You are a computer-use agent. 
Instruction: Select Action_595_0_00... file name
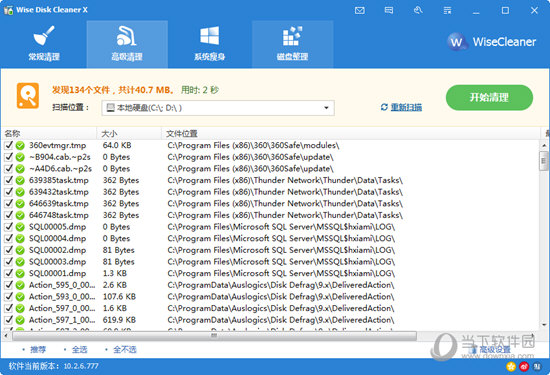62,285
